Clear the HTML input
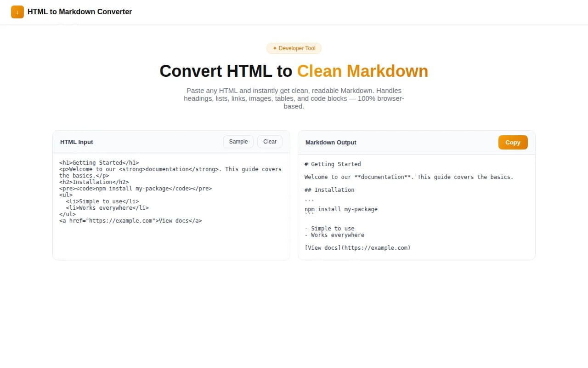The height and width of the screenshot is (368, 588). coord(270,142)
